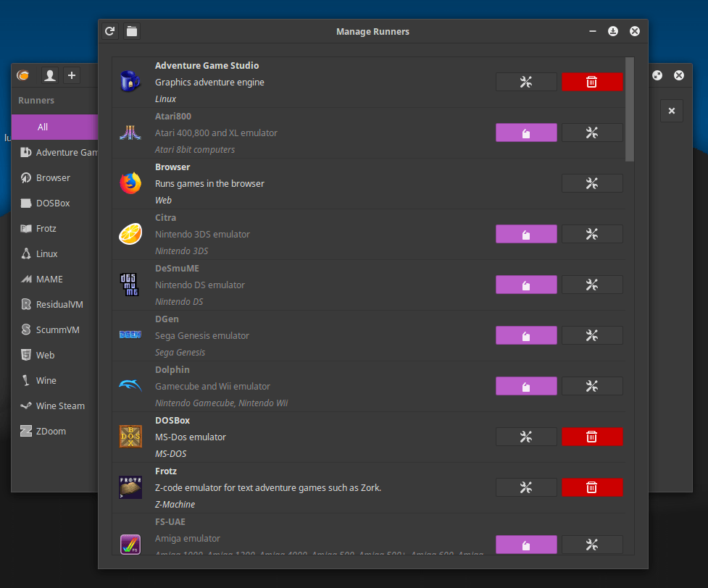
Task: Select Browser runner in sidebar
Action: [54, 178]
